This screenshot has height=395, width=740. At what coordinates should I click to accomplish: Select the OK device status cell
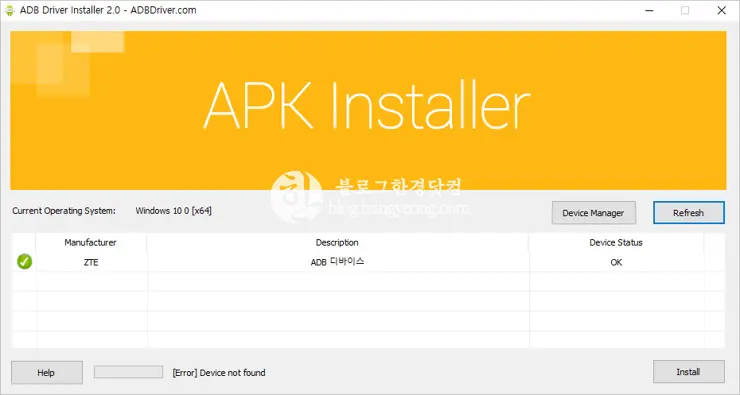point(616,262)
